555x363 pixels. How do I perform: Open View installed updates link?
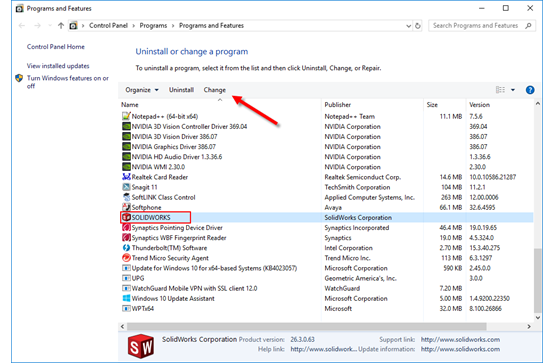58,66
